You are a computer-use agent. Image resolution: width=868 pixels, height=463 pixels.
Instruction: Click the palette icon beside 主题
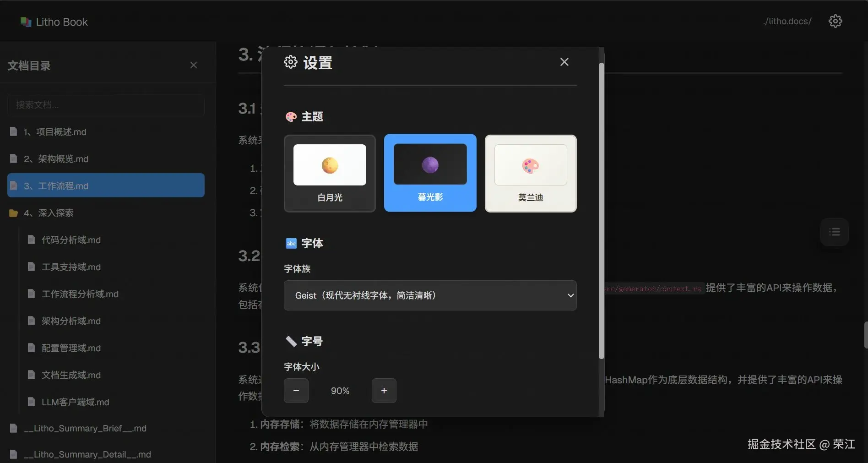(x=290, y=117)
